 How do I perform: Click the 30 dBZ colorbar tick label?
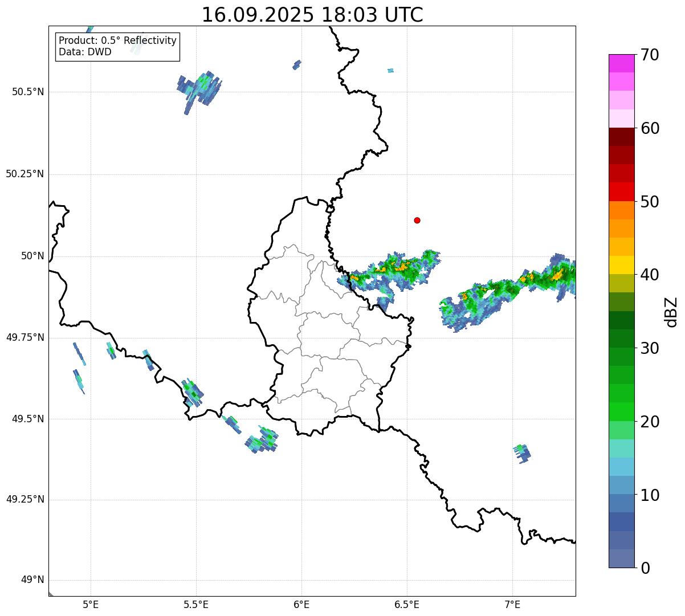[x=650, y=348]
